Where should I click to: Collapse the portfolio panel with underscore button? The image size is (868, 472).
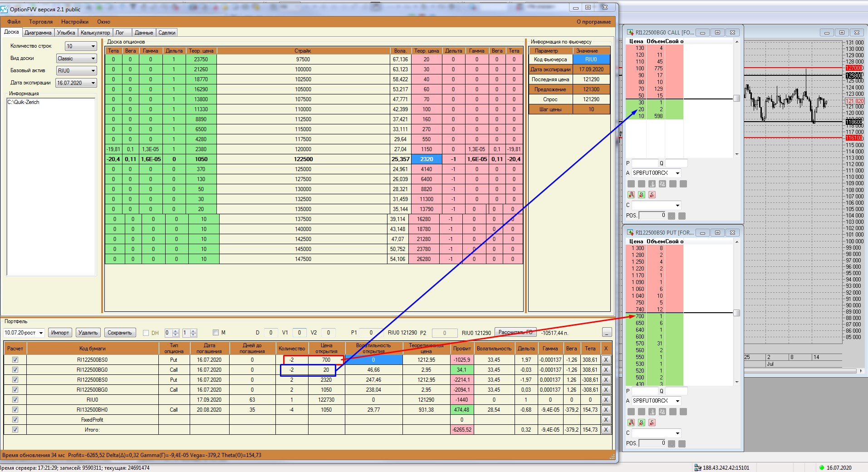click(x=607, y=332)
